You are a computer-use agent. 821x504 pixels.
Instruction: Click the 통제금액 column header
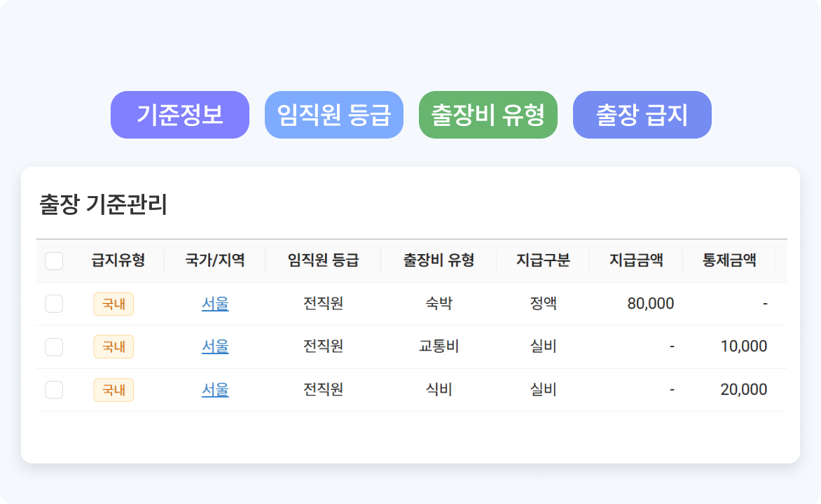click(729, 261)
